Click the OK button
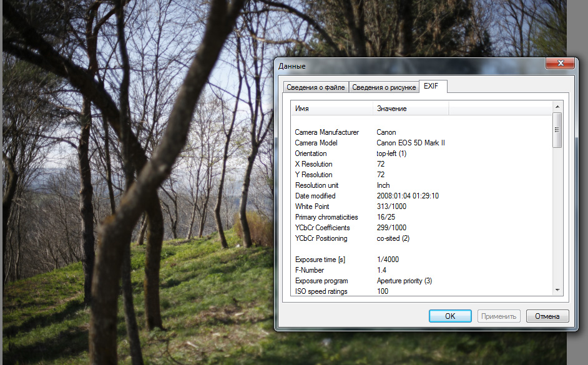588x365 pixels. coord(450,316)
